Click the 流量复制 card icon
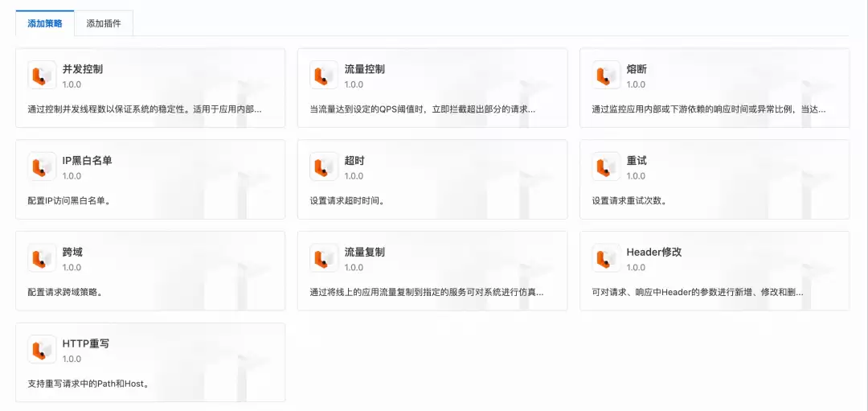 tap(324, 257)
